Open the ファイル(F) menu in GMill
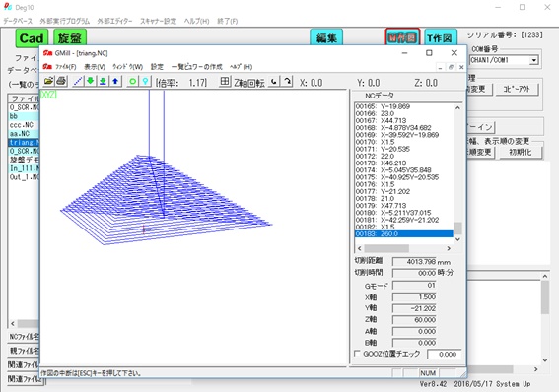This screenshot has height=392, width=559. [66, 67]
